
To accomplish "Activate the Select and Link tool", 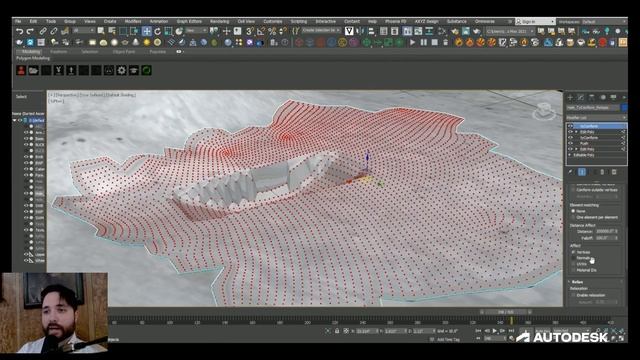I will point(43,31).
